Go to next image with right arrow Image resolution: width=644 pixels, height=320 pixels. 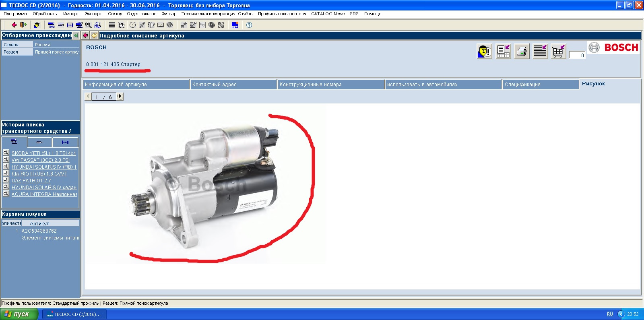[x=120, y=97]
